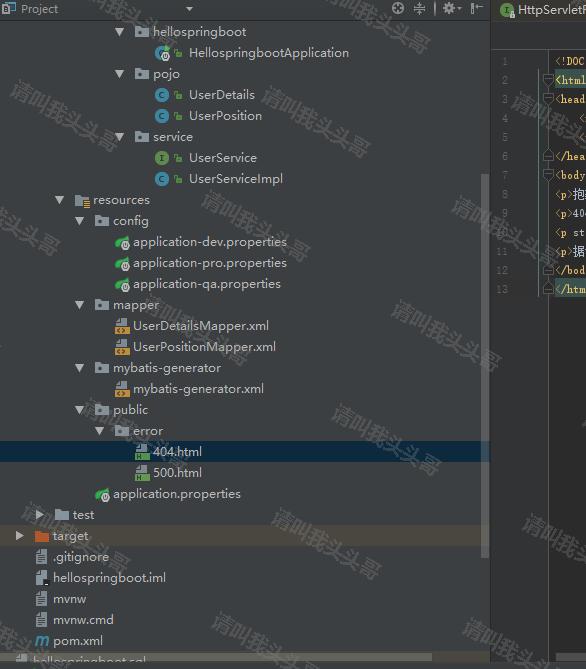Select the hellospringboot.iml file name
The image size is (586, 669).
[109, 578]
